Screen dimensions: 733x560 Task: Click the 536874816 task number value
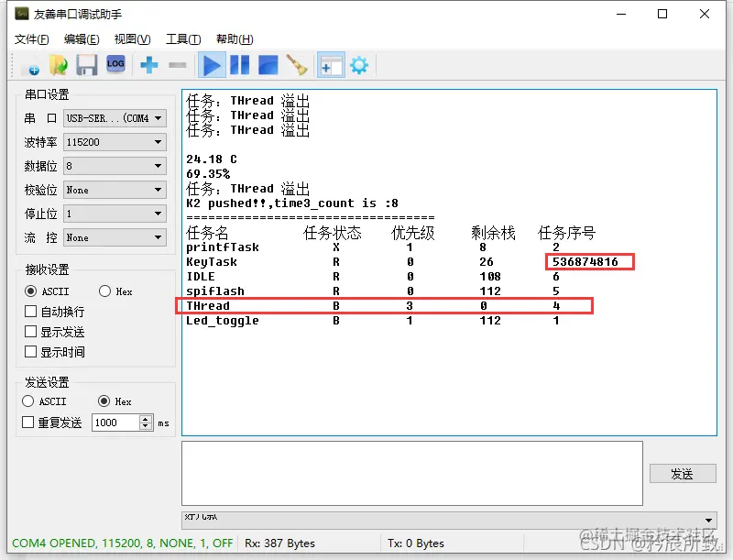pyautogui.click(x=585, y=262)
